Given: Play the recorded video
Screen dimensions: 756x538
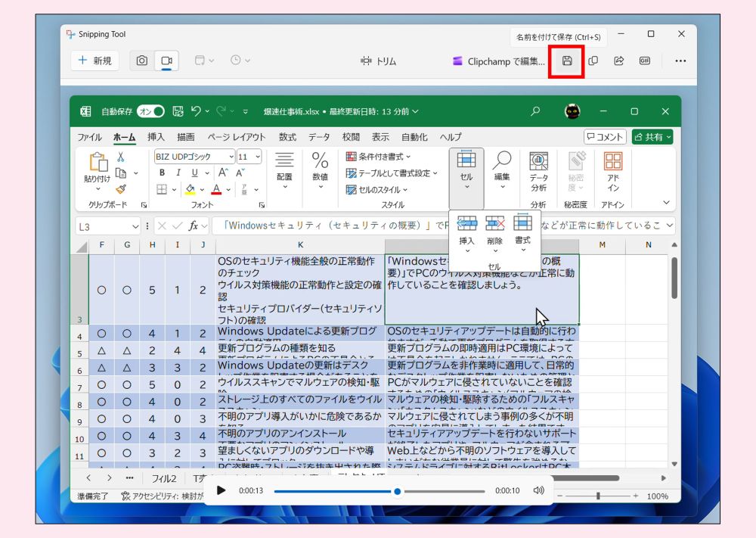Looking at the screenshot, I should click(221, 490).
